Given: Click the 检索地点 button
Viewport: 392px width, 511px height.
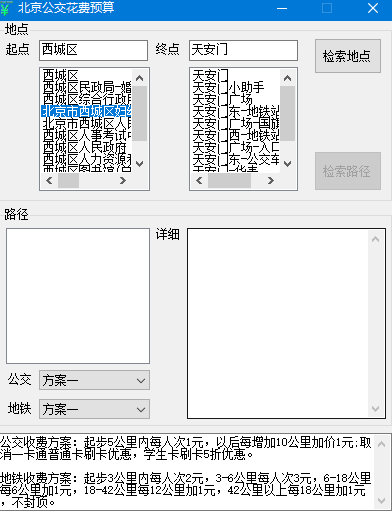Looking at the screenshot, I should (x=348, y=56).
